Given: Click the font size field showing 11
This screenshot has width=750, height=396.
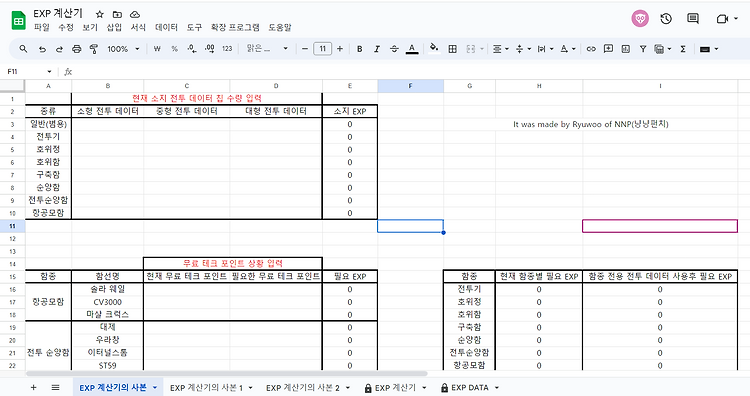Looking at the screenshot, I should tap(322, 49).
